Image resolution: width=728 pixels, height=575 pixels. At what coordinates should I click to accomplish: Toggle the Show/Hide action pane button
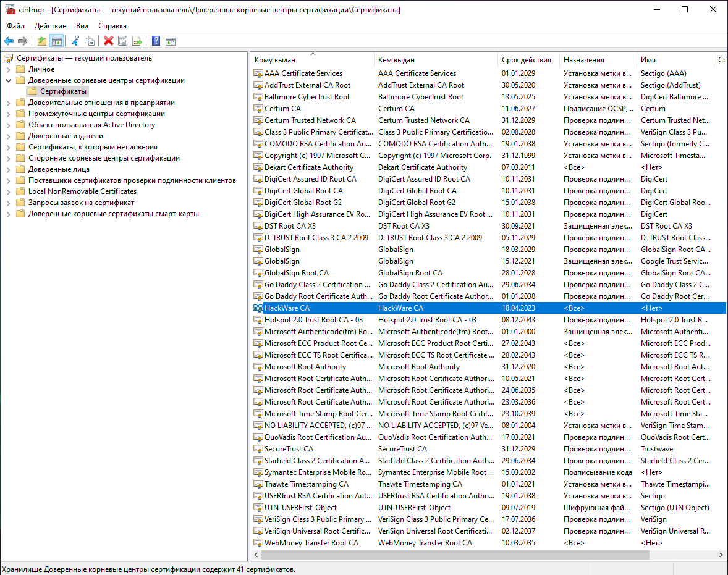pos(171,41)
